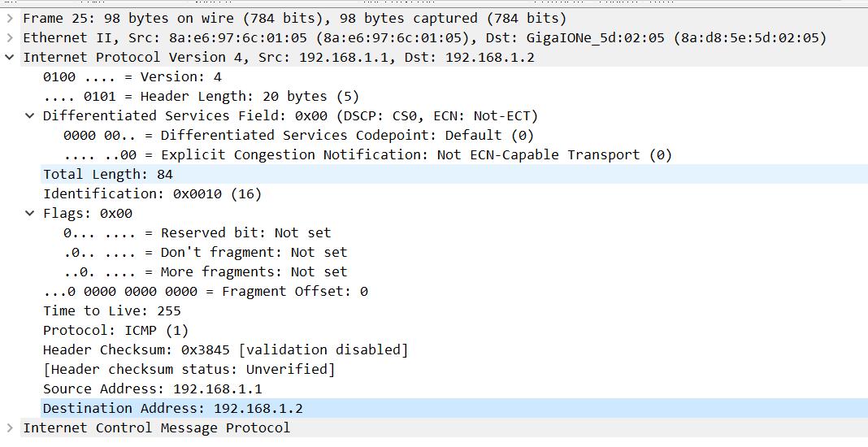This screenshot has width=868, height=447.
Task: Select the Fragment Offset: 0 field
Action: pos(205,291)
